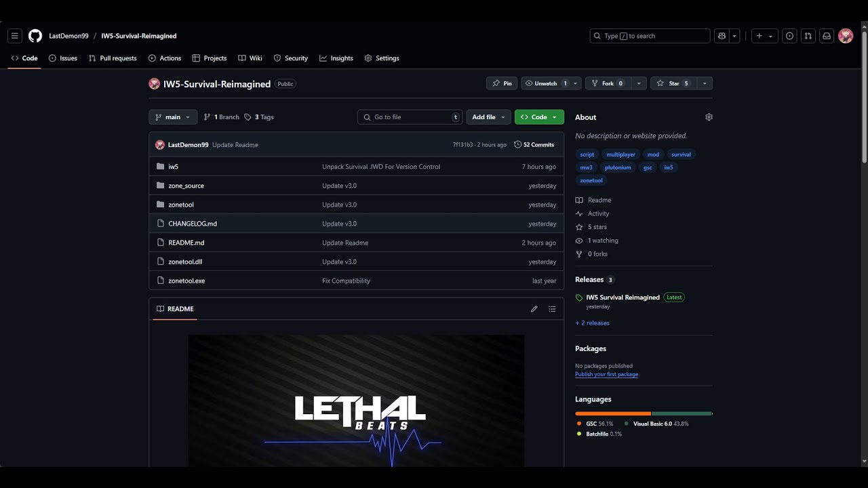Image resolution: width=868 pixels, height=488 pixels.
Task: Switch to the Insights tab
Action: (336, 58)
